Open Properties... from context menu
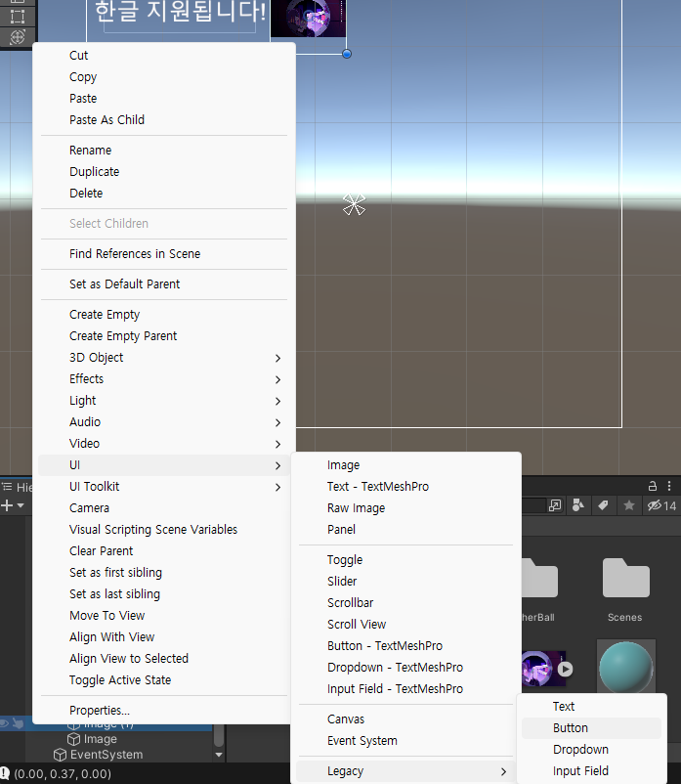This screenshot has height=784, width=681. (x=164, y=711)
